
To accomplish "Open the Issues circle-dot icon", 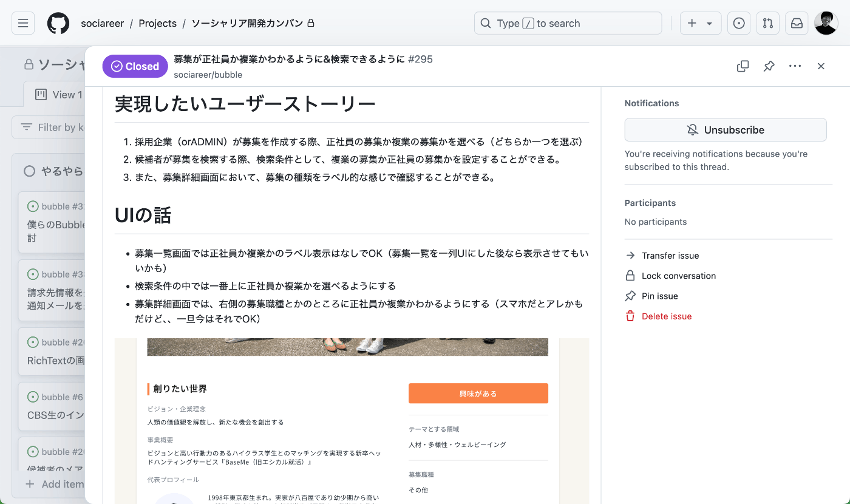I will tap(739, 23).
